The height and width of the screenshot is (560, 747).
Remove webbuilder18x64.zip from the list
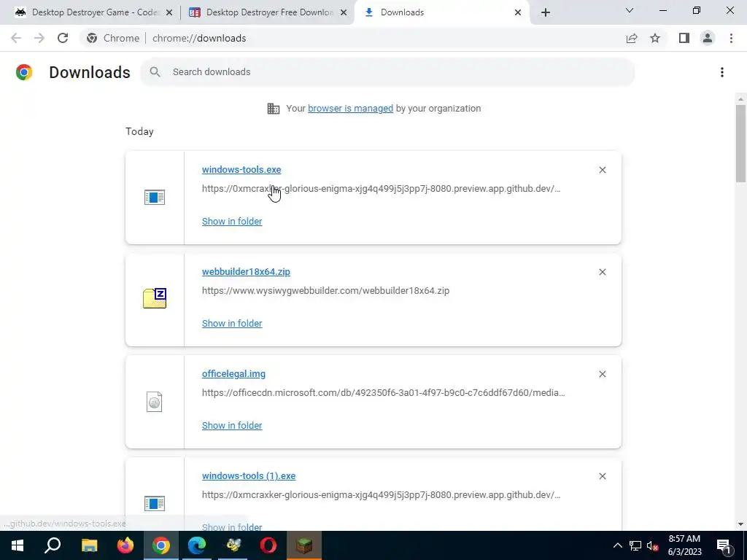[602, 272]
